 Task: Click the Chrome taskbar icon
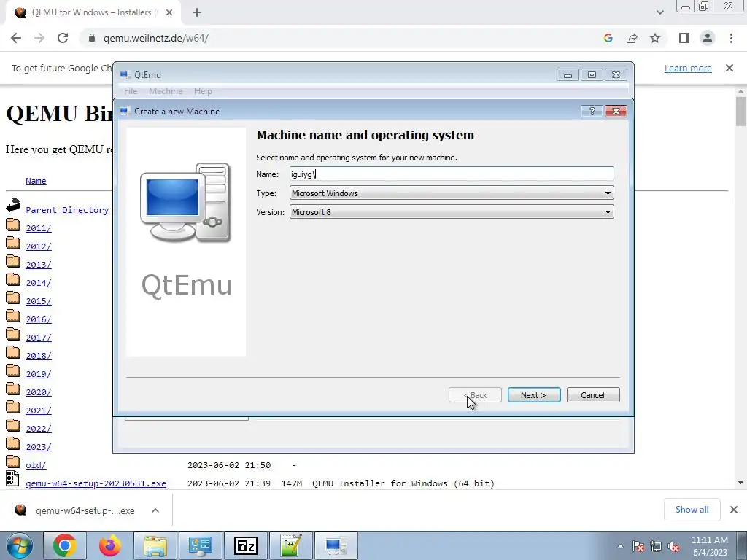[65, 545]
